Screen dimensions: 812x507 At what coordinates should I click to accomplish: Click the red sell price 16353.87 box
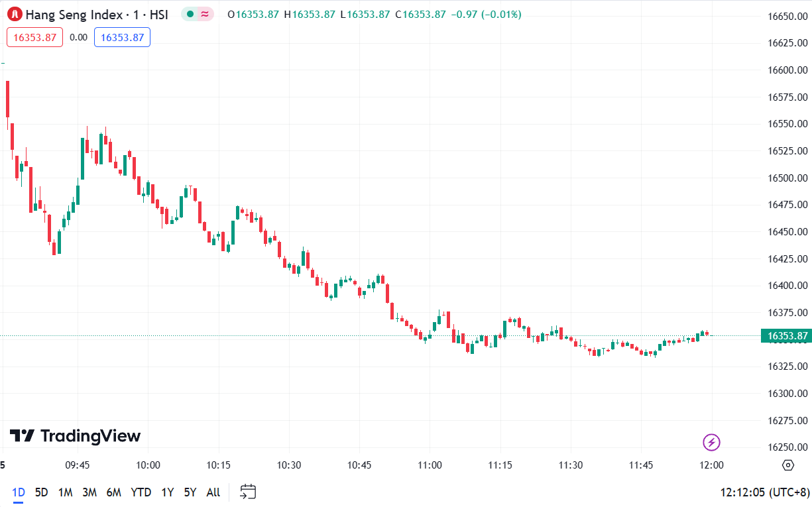(35, 37)
